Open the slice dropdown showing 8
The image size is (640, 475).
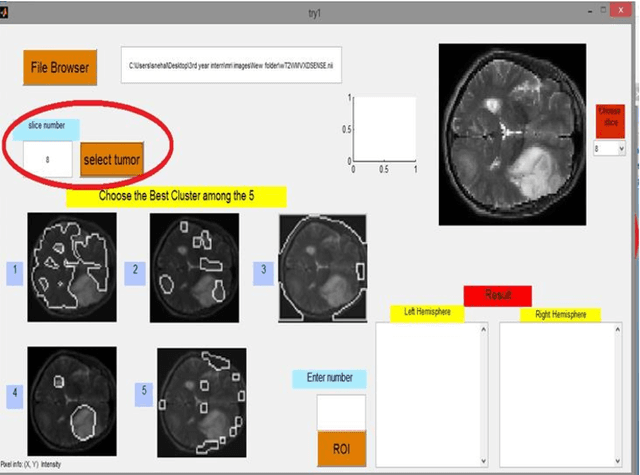coord(609,149)
